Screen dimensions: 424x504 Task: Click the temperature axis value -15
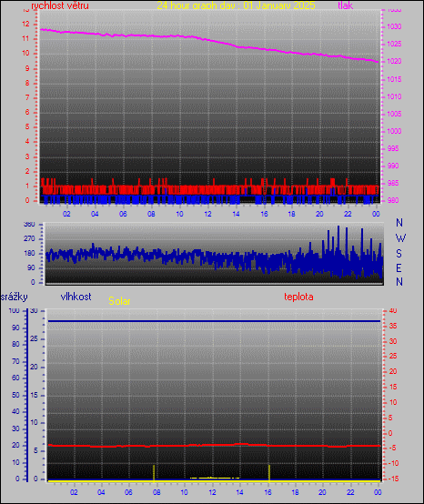pyautogui.click(x=393, y=479)
